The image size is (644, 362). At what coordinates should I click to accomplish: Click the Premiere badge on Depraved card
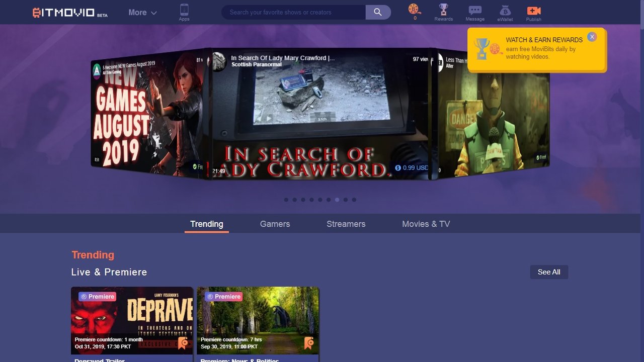[x=97, y=297]
